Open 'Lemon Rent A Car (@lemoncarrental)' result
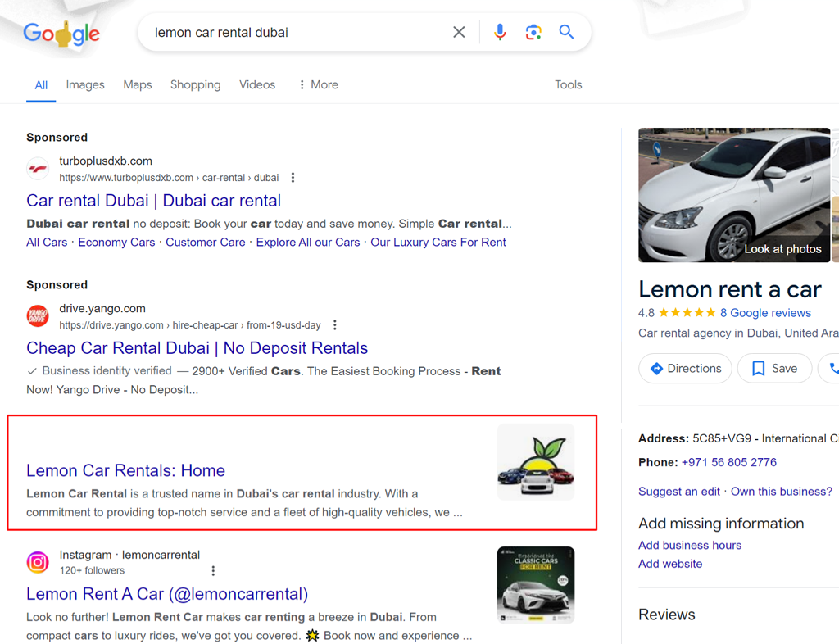839x644 pixels. pyautogui.click(x=167, y=594)
